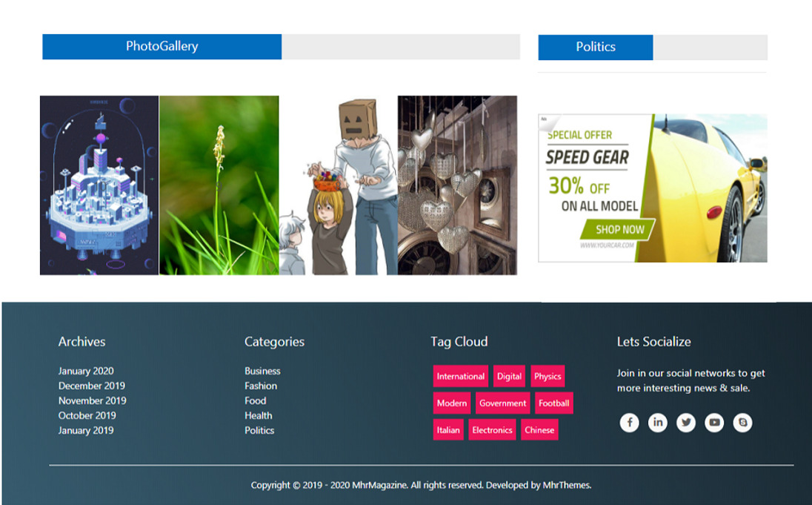Go to the Politics footer category
The width and height of the screenshot is (812, 505).
coord(259,430)
